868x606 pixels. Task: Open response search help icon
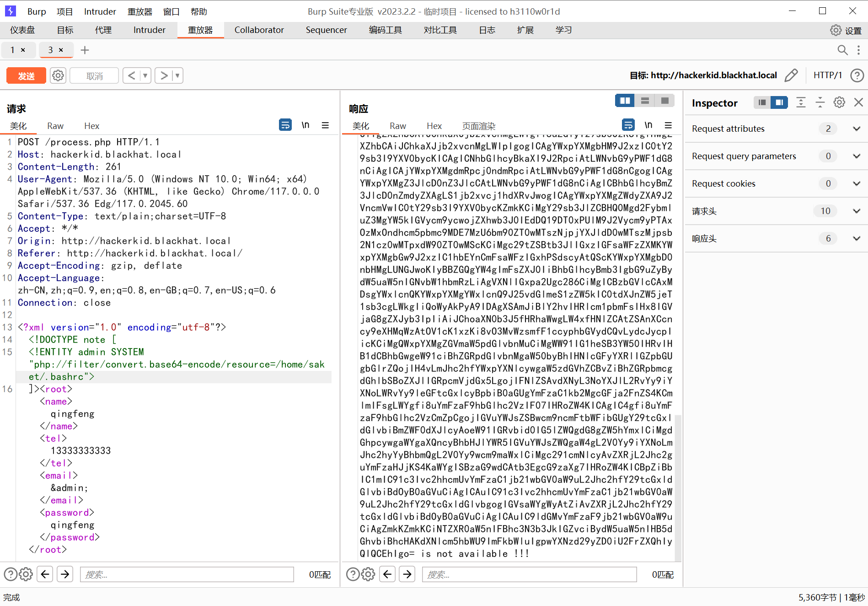coord(353,574)
